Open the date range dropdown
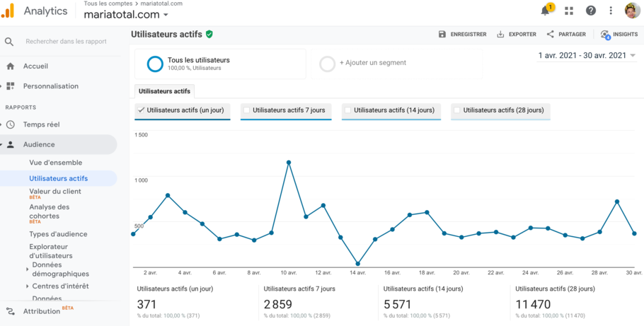Screen dimensions: 644x326 [x=587, y=55]
